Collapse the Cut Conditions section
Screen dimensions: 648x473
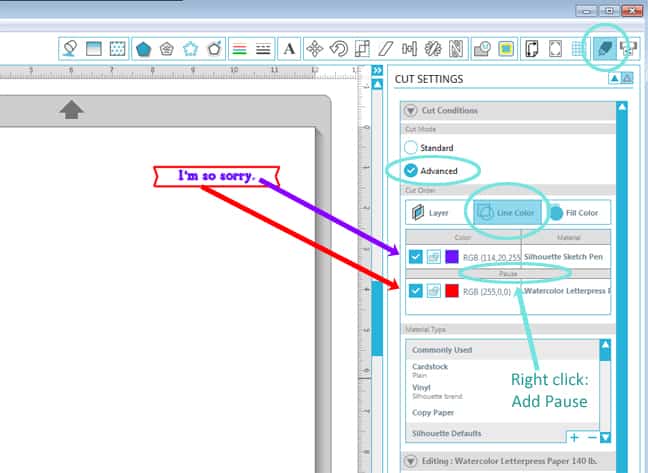(x=411, y=110)
